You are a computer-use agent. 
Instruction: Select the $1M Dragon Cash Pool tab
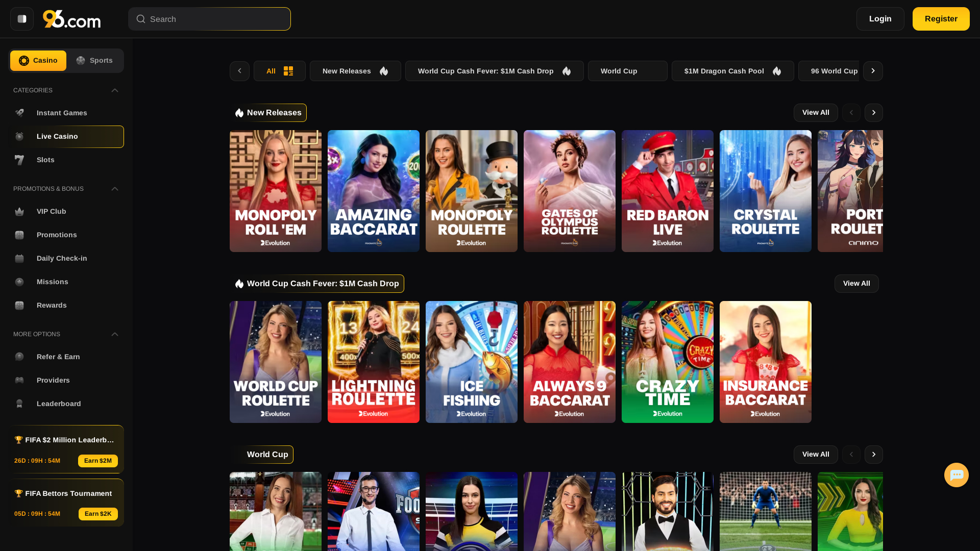pos(733,71)
